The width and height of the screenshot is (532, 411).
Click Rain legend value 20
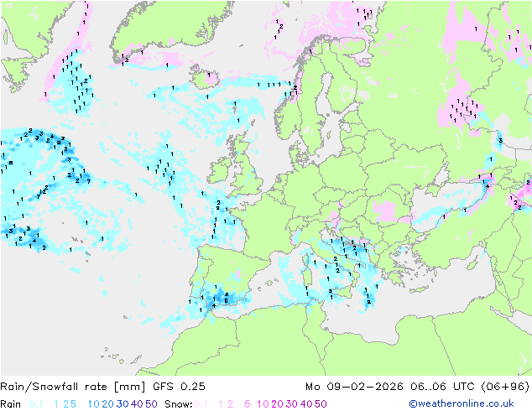108,404
